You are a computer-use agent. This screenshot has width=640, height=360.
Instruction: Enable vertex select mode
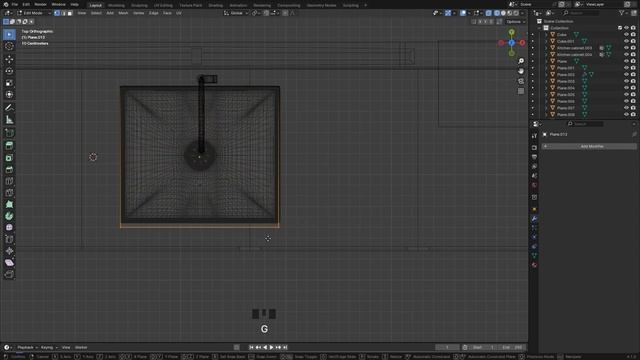click(57, 13)
